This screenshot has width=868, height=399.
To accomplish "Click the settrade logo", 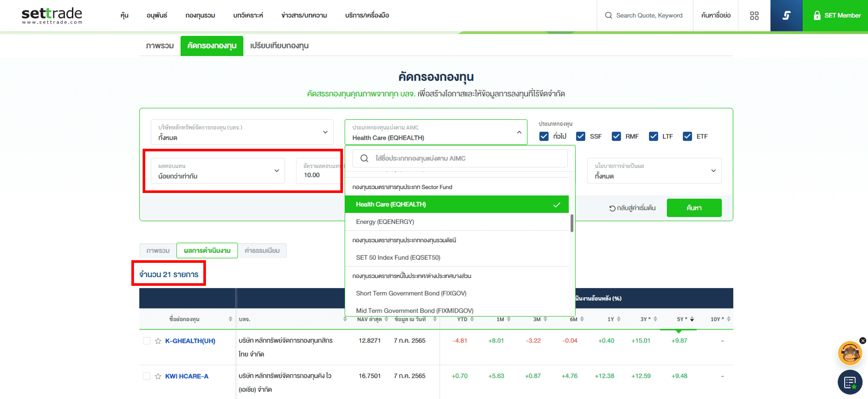I will click(52, 16).
